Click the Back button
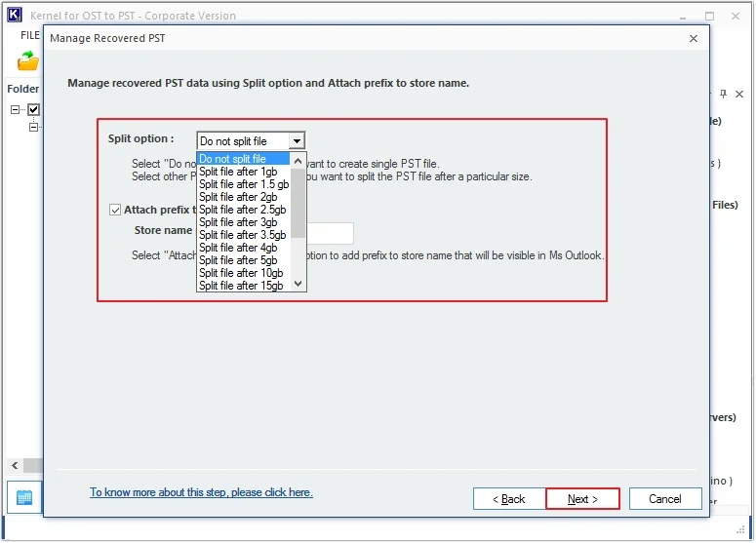 [x=509, y=499]
